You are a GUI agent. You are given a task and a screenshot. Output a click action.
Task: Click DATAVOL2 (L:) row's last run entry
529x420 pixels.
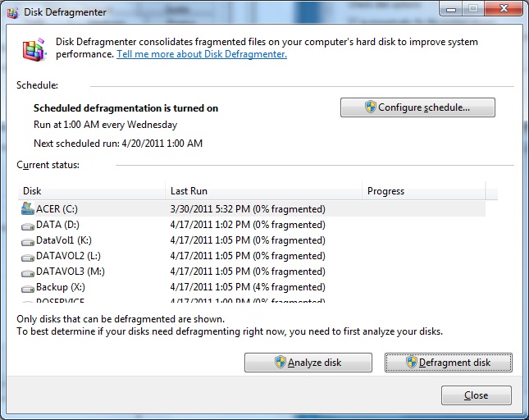pos(248,256)
